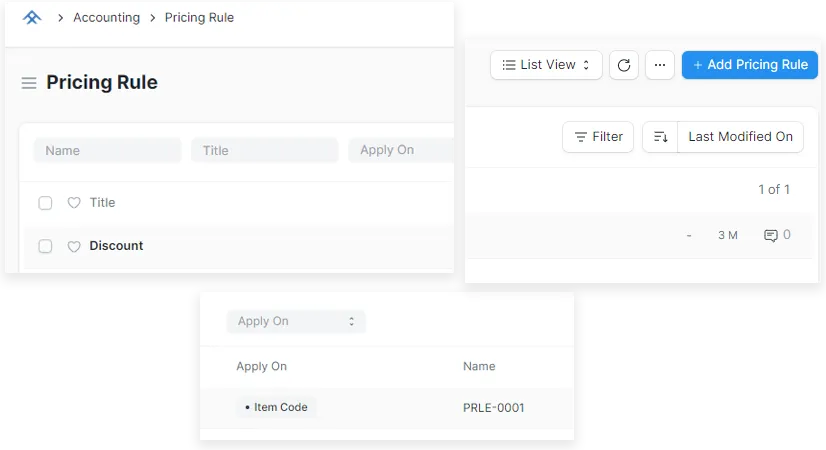Image resolution: width=826 pixels, height=450 pixels.
Task: Click the Pricing Rule breadcrumb
Action: (x=199, y=18)
